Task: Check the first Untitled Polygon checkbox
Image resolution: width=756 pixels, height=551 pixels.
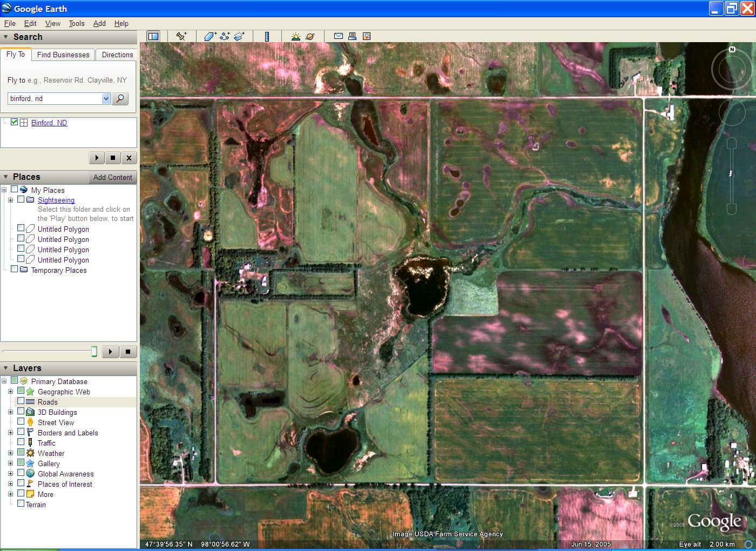Action: coord(21,228)
